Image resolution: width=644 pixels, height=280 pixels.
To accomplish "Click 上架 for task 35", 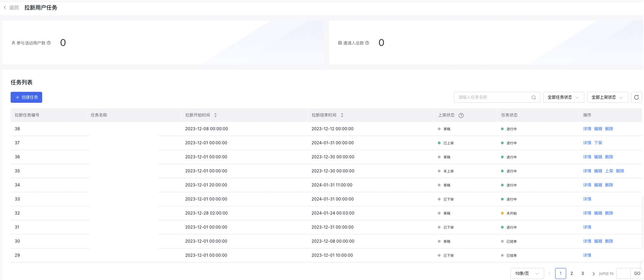I will coord(609,171).
